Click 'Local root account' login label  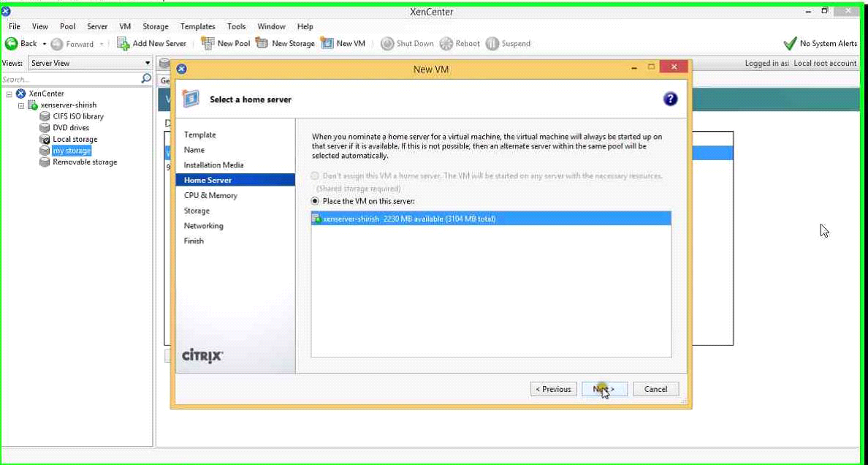click(x=825, y=63)
